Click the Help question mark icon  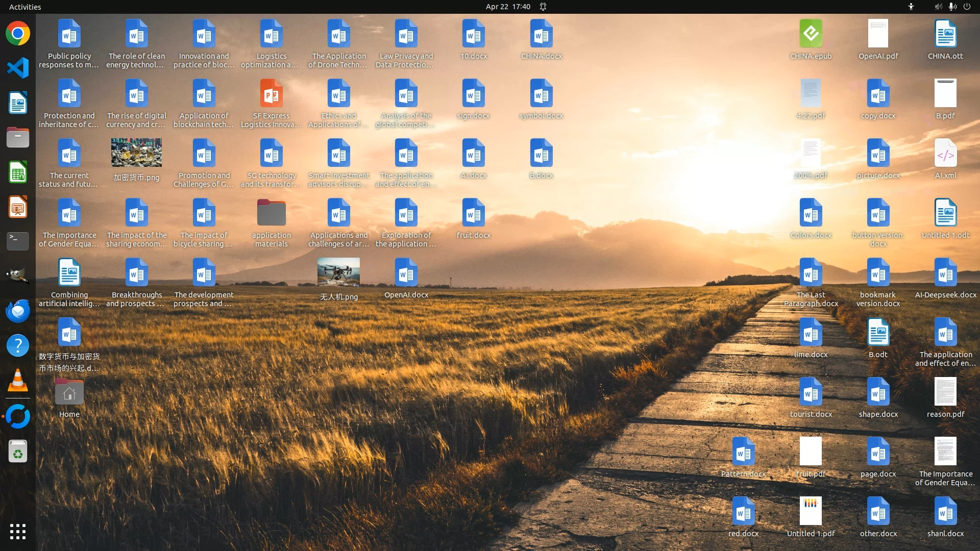click(18, 345)
